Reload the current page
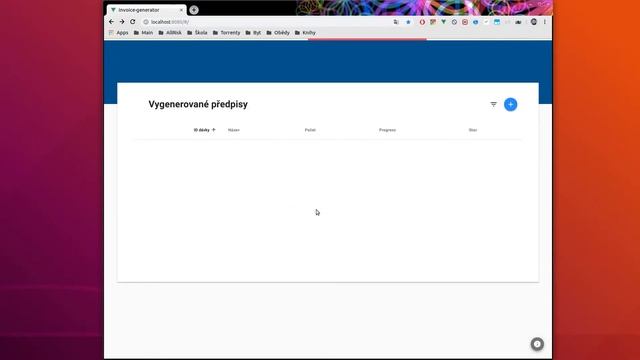The width and height of the screenshot is (640, 360). 133,22
